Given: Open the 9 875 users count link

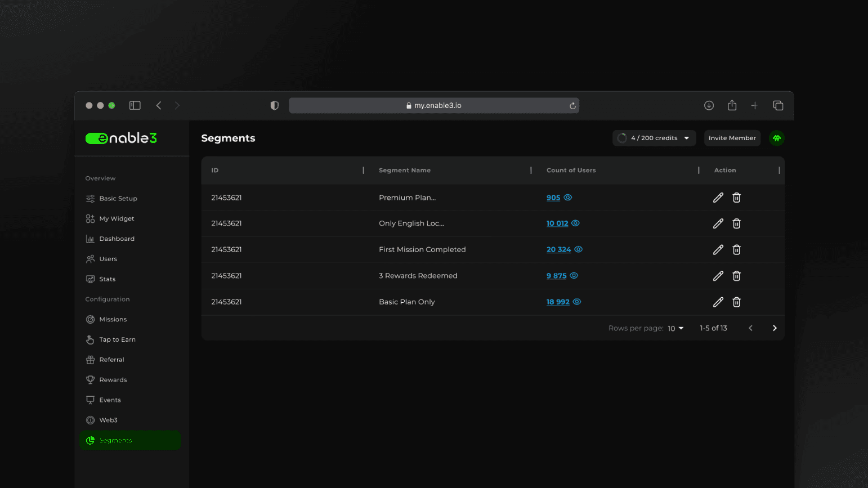Looking at the screenshot, I should point(556,276).
